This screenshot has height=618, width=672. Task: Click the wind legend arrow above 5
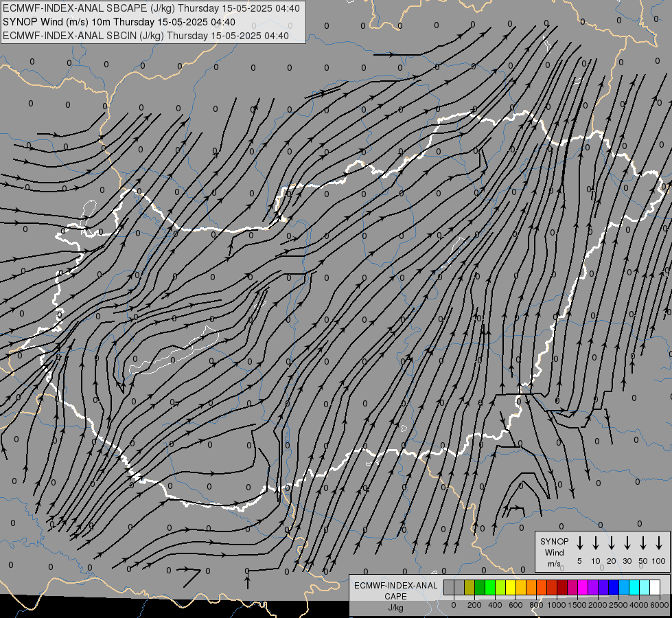[579, 543]
